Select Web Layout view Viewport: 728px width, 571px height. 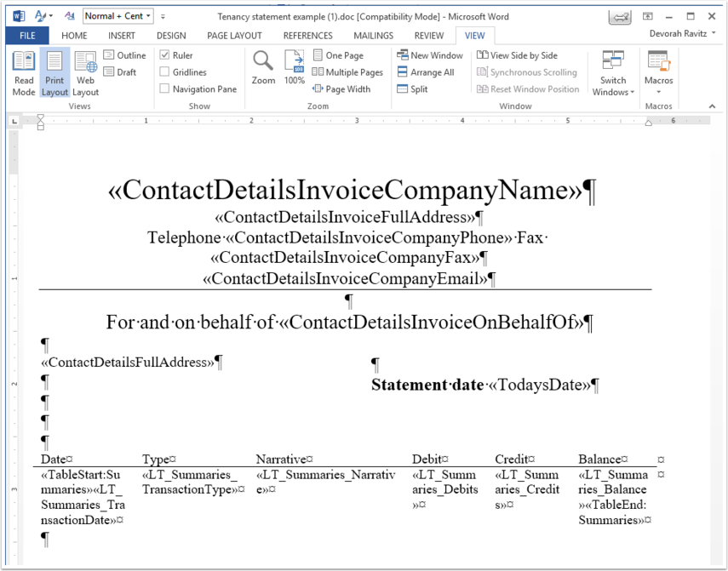point(85,73)
